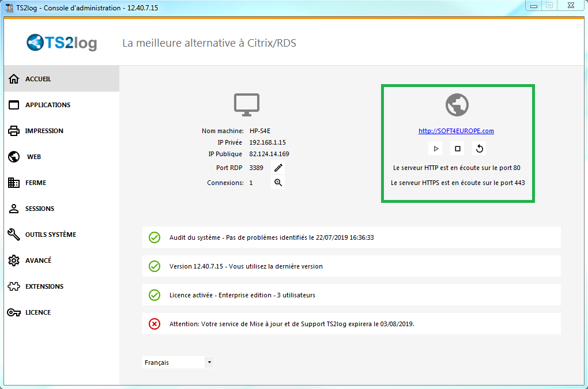Click the window icon beside APPLICATIONS

tap(14, 105)
